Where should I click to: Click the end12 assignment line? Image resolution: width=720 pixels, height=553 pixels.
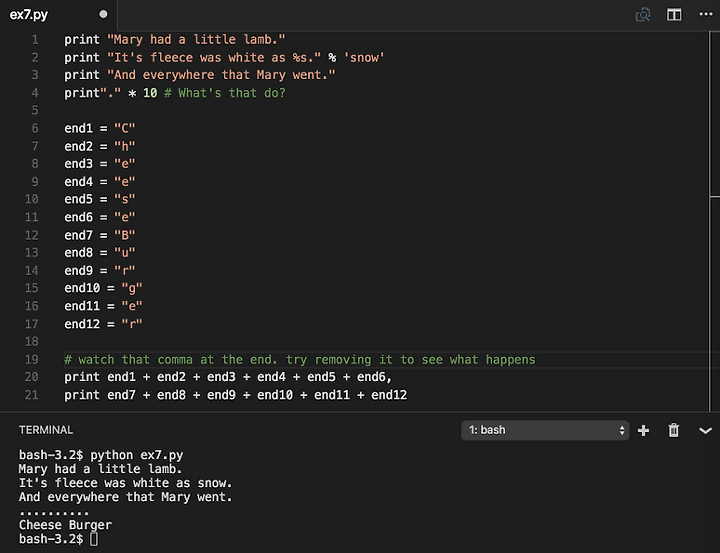coord(103,324)
